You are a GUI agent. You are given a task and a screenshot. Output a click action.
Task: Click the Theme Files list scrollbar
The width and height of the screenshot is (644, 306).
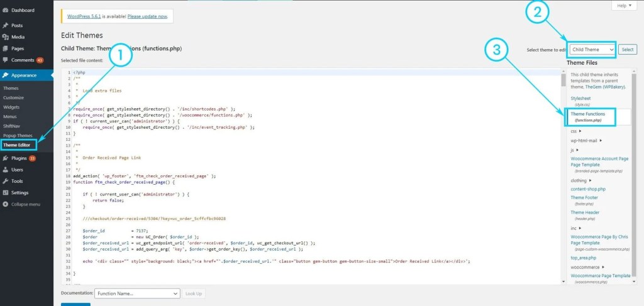[x=635, y=177]
